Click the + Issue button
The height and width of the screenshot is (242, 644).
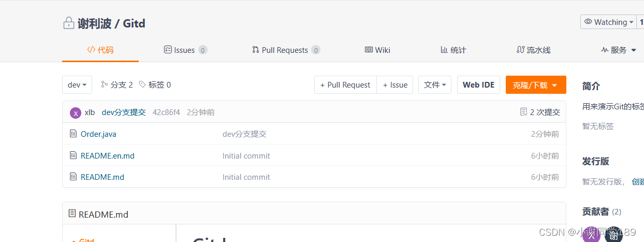tap(395, 85)
